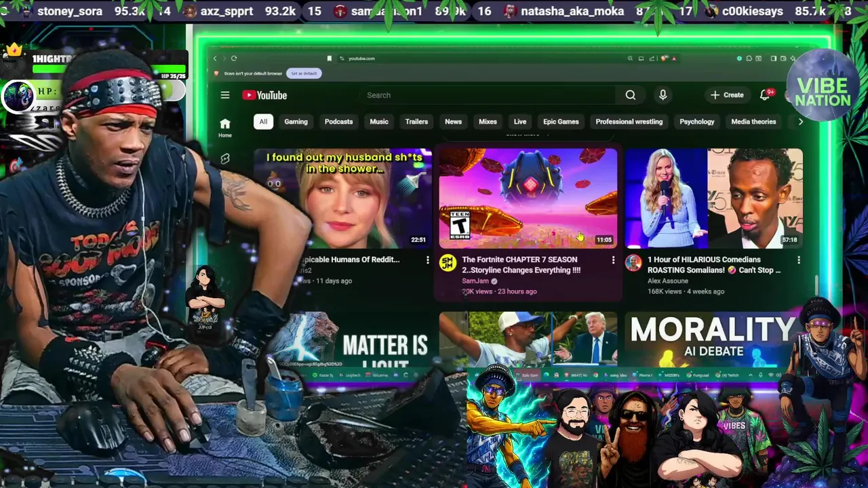The width and height of the screenshot is (868, 488).
Task: Select the Media theories filter chip
Action: [x=753, y=121]
